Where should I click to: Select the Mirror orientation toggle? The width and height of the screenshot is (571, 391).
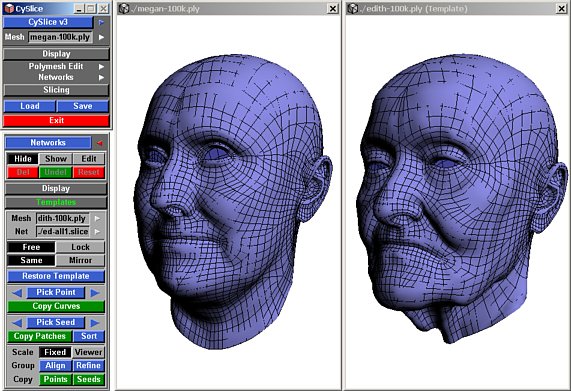point(80,260)
